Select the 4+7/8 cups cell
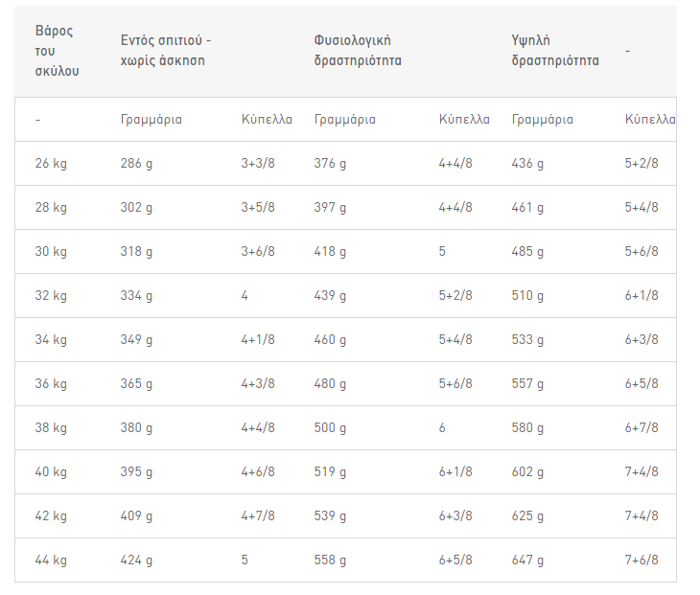The height and width of the screenshot is (595, 700). pos(258,516)
